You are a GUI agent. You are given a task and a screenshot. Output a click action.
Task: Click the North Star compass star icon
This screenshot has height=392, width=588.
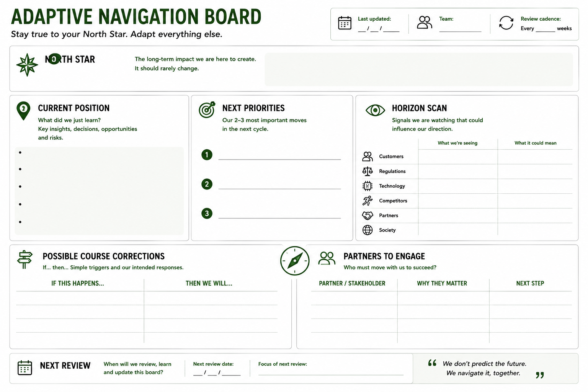point(27,65)
